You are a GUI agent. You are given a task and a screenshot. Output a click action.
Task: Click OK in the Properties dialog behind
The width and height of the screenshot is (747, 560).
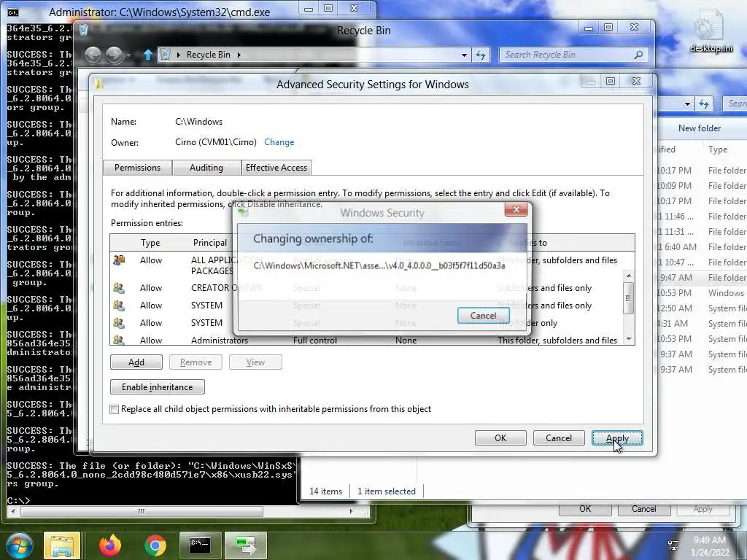tap(585, 509)
